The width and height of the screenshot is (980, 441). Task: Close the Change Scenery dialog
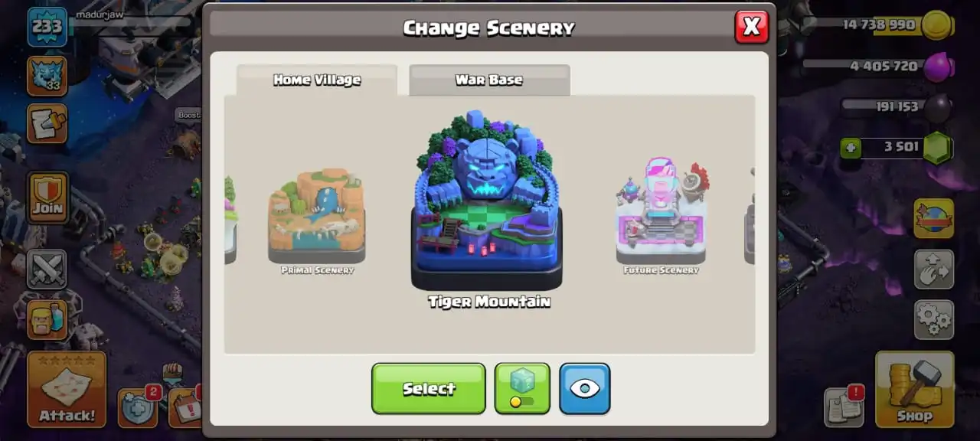point(751,27)
